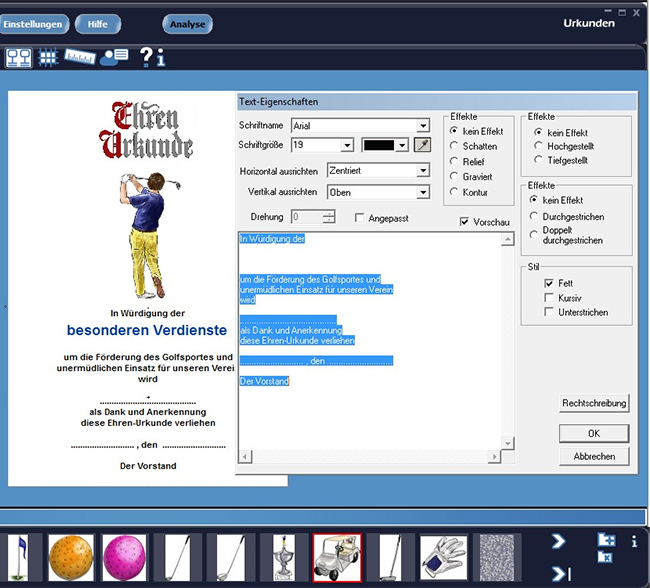Select the golf cart clipart thumbnail
The image size is (650, 588).
[337, 555]
